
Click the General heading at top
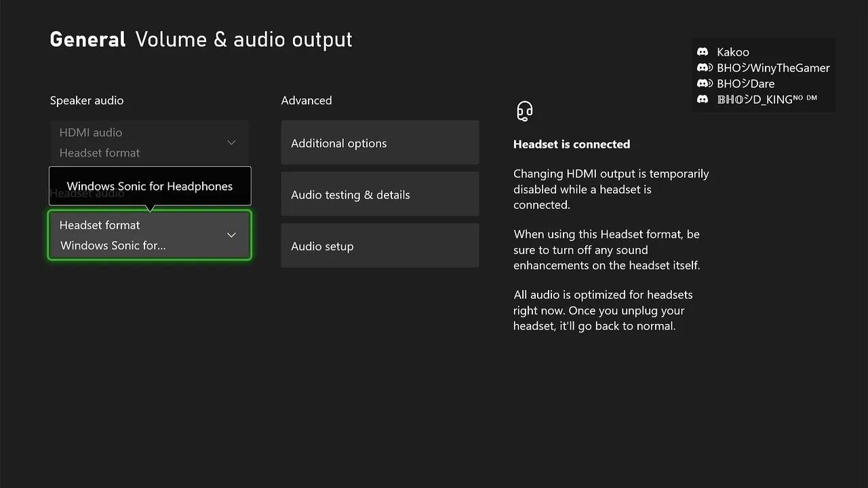pos(88,39)
